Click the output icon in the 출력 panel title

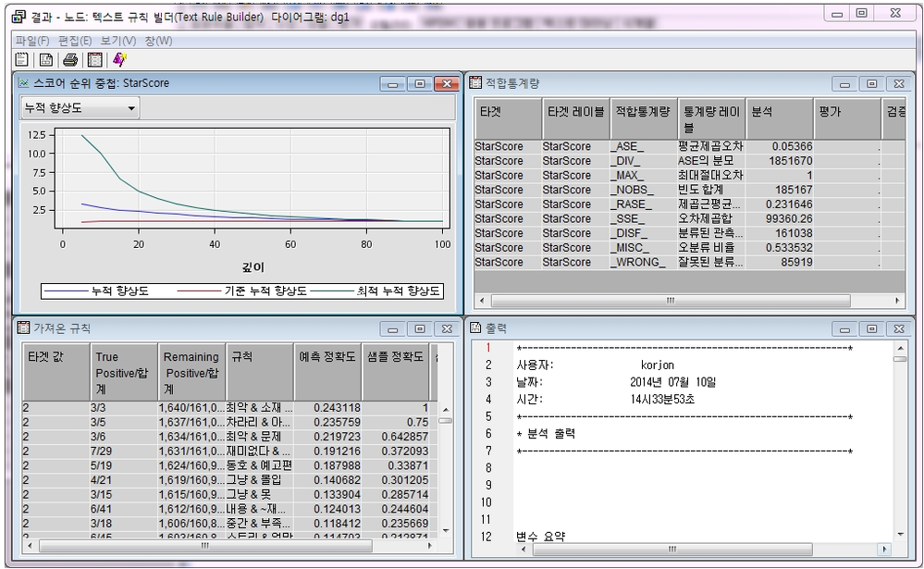pos(475,328)
